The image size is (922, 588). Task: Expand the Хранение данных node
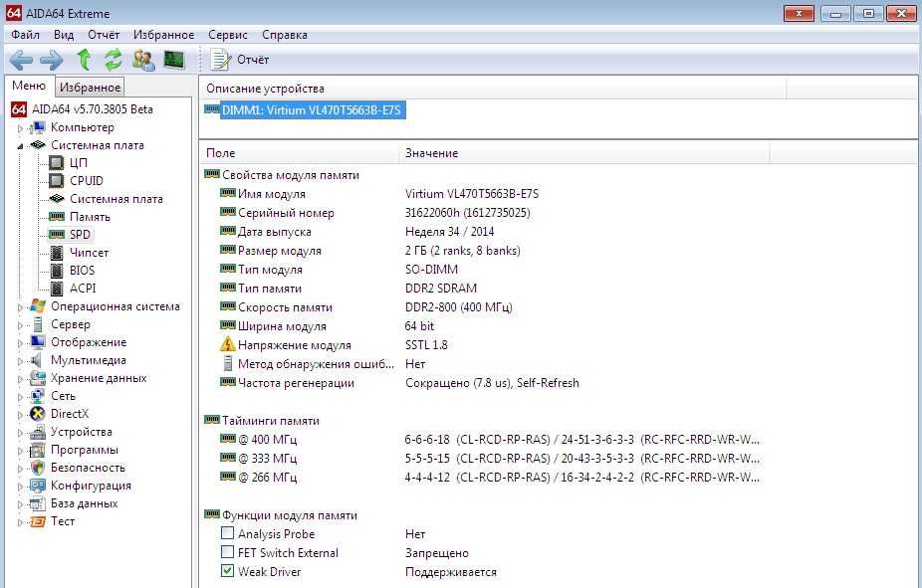tap(20, 379)
